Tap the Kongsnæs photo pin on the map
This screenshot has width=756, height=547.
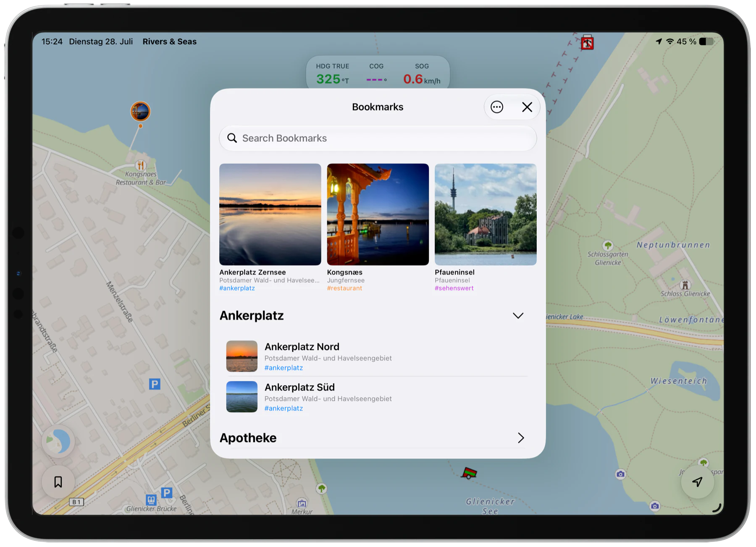pos(140,112)
